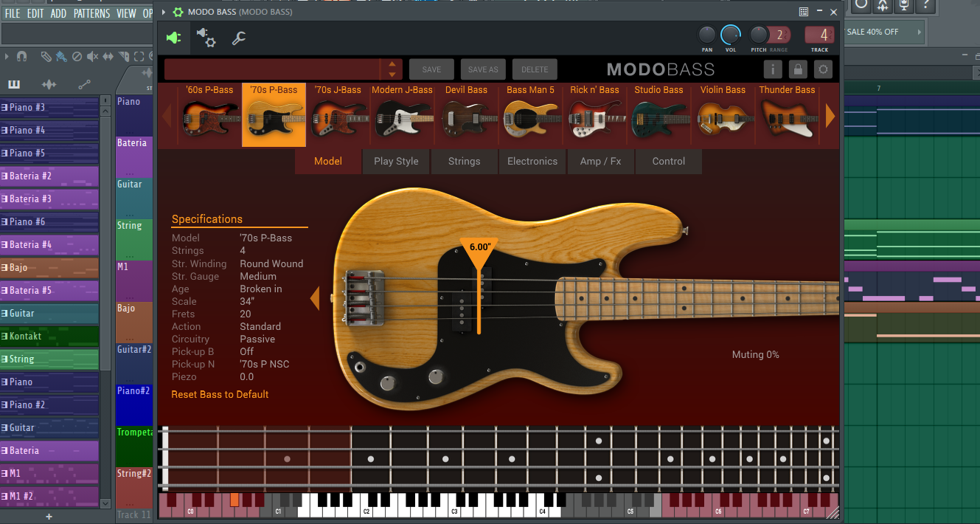This screenshot has width=980, height=524.
Task: Change the pitch range value 2
Action: tap(779, 35)
